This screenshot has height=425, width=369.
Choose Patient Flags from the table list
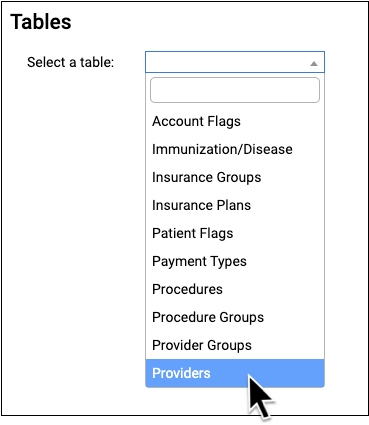click(235, 233)
